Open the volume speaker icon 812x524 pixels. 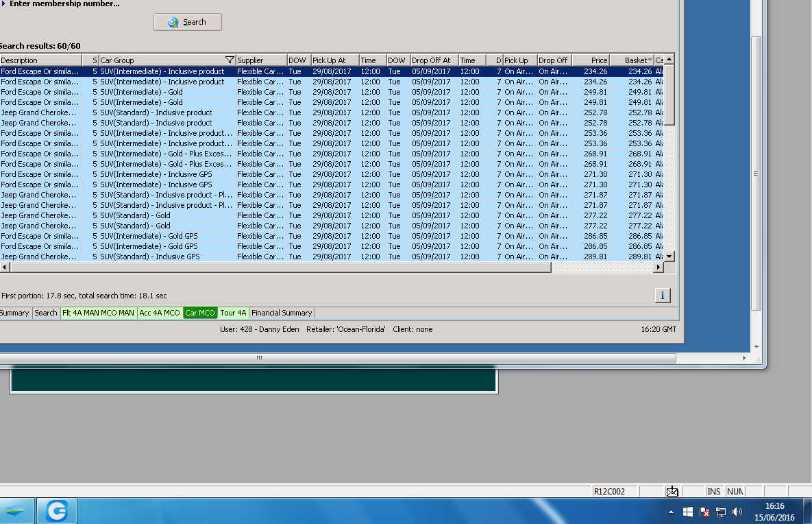click(x=737, y=512)
